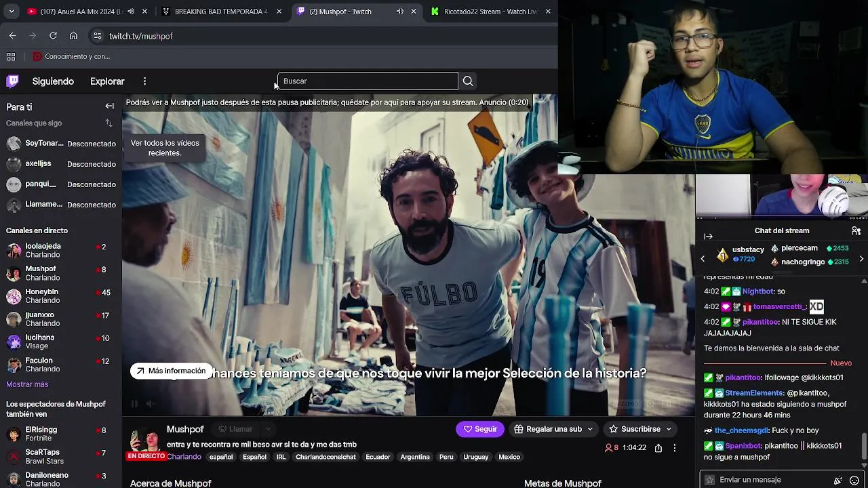Open the Siguiendo page
The image size is (868, 488).
pyautogui.click(x=53, y=81)
